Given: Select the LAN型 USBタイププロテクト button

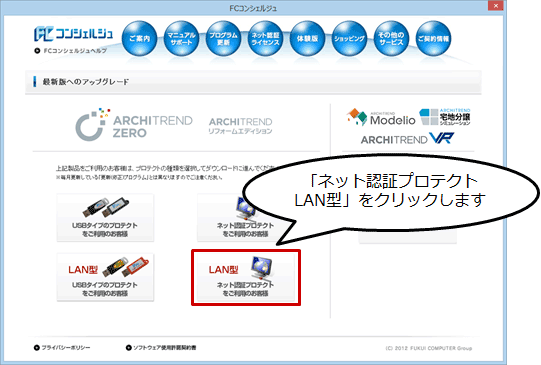Looking at the screenshot, I should tap(105, 277).
